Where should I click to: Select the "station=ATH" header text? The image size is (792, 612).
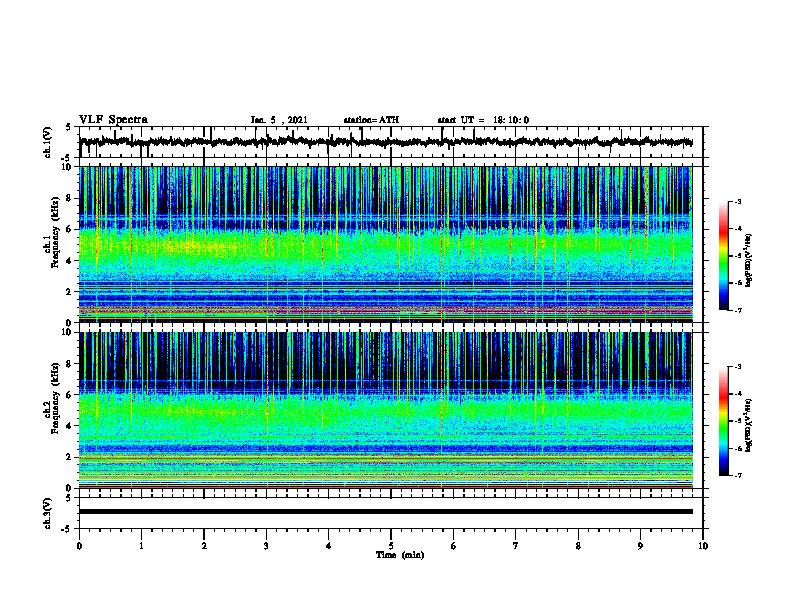pyautogui.click(x=371, y=120)
